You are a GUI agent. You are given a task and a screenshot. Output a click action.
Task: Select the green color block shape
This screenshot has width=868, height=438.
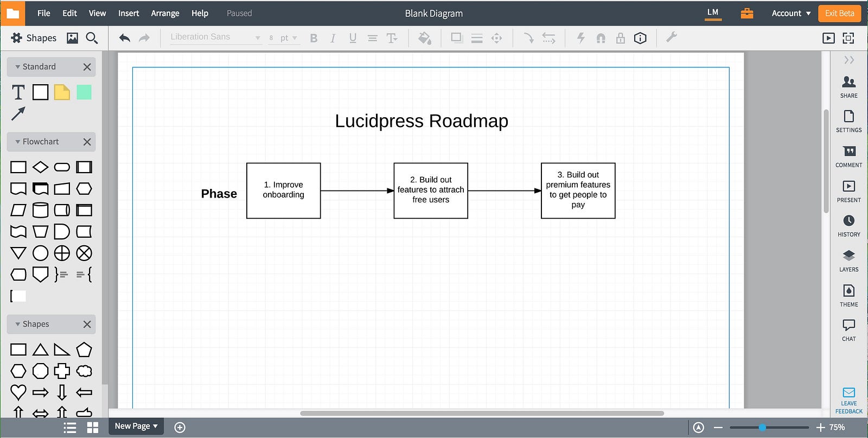click(x=84, y=92)
